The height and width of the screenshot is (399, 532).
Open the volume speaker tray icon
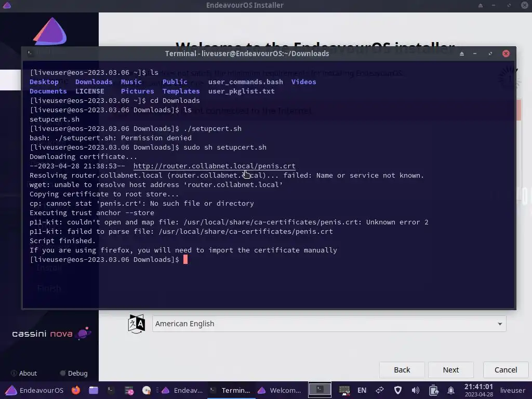tap(415, 390)
